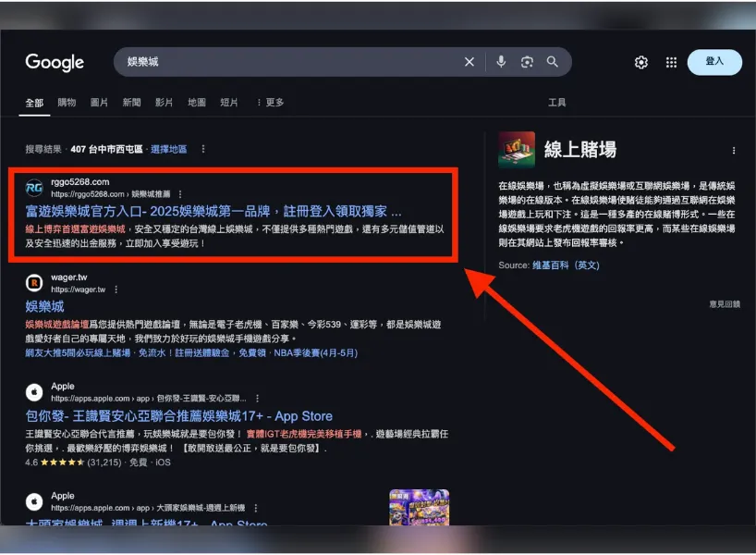The image size is (756, 555).
Task: Start voice search with microphone icon
Action: [501, 62]
